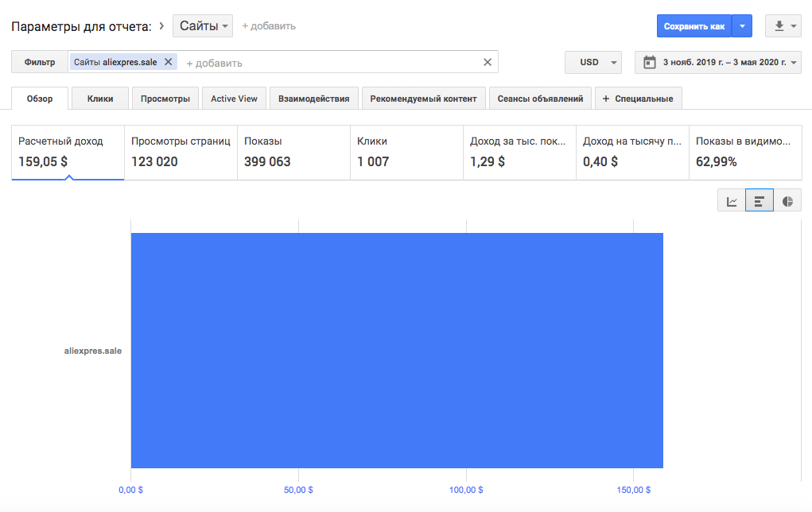Click the aliexpres.sale axis label
The height and width of the screenshot is (512, 812).
click(x=93, y=351)
